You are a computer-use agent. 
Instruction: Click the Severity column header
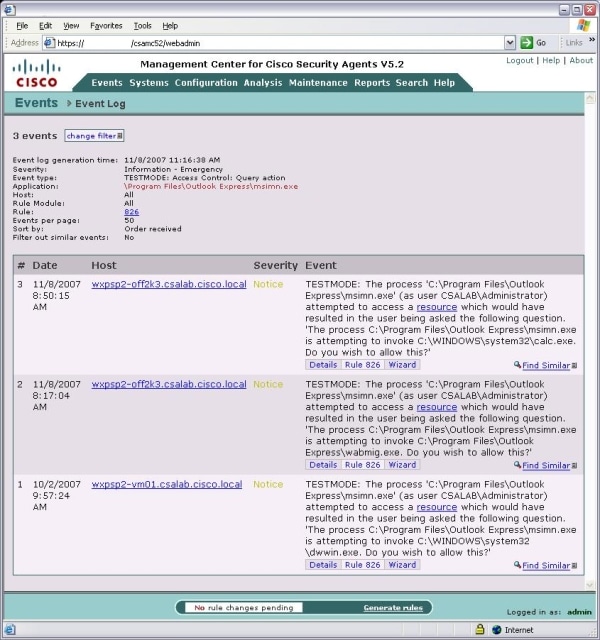(x=276, y=265)
